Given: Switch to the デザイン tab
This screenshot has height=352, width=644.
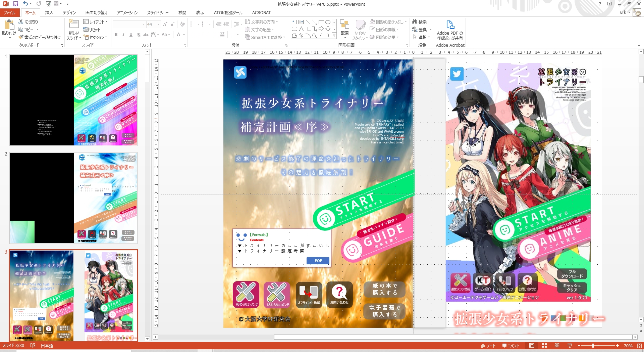Looking at the screenshot, I should click(69, 12).
